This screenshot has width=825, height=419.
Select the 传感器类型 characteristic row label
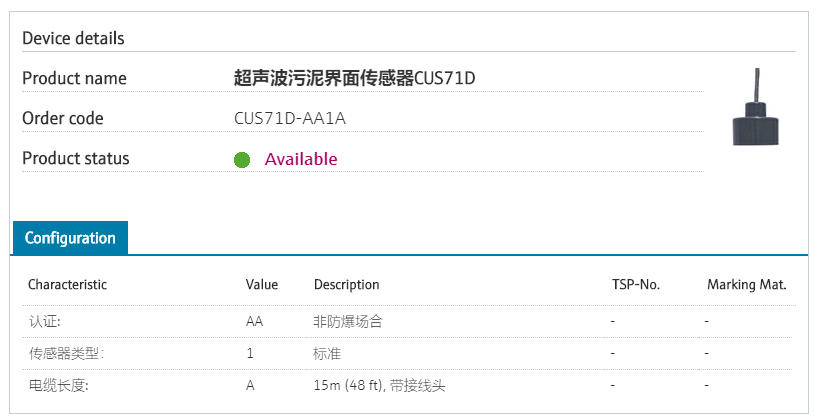pyautogui.click(x=66, y=353)
